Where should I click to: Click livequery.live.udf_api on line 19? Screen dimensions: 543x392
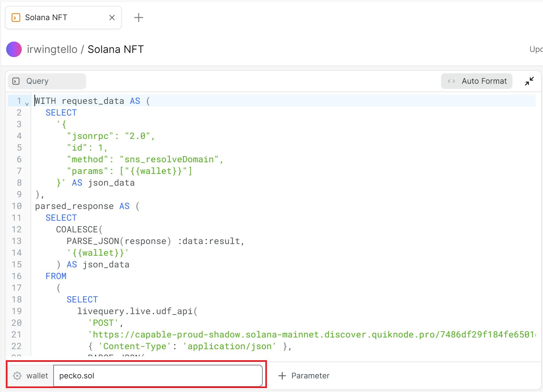point(137,311)
